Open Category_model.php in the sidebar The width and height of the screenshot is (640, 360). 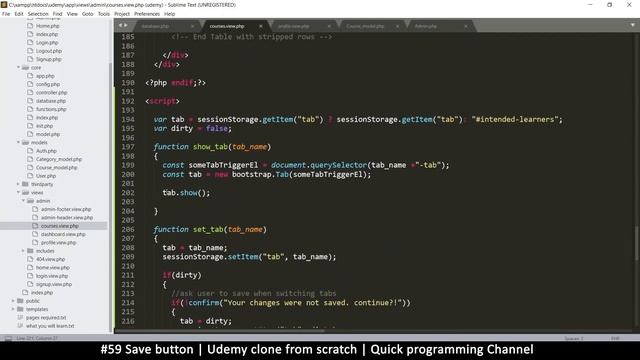[x=59, y=159]
